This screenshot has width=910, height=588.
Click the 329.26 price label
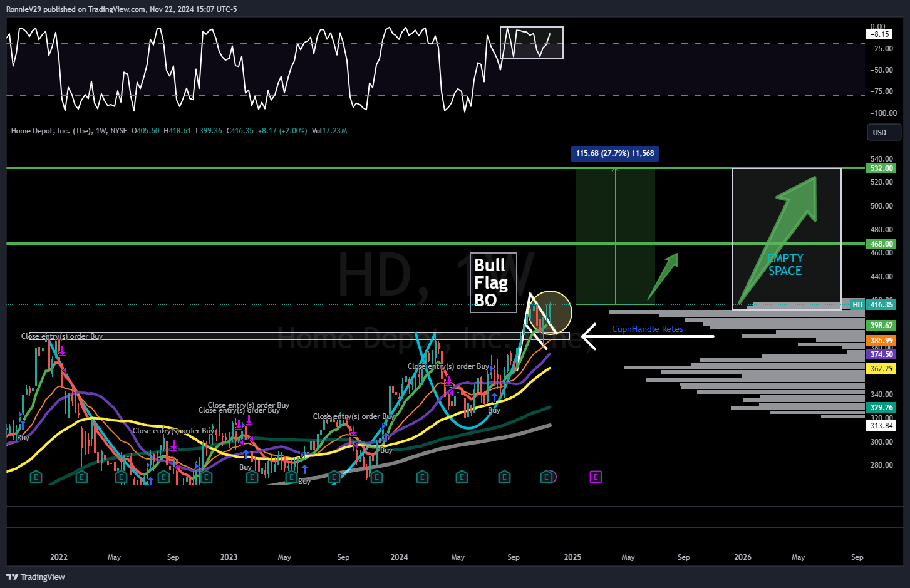(881, 408)
